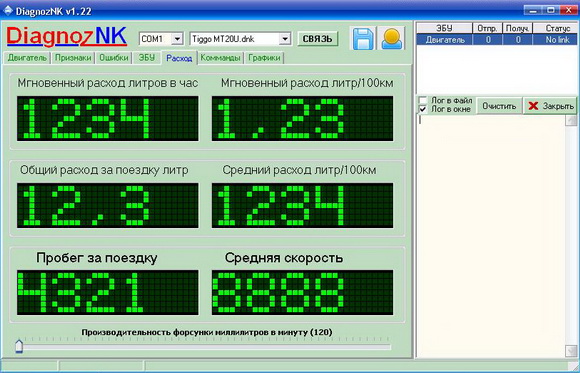The height and width of the screenshot is (373, 580).
Task: Open the COM1 port dropdown
Action: [x=177, y=39]
